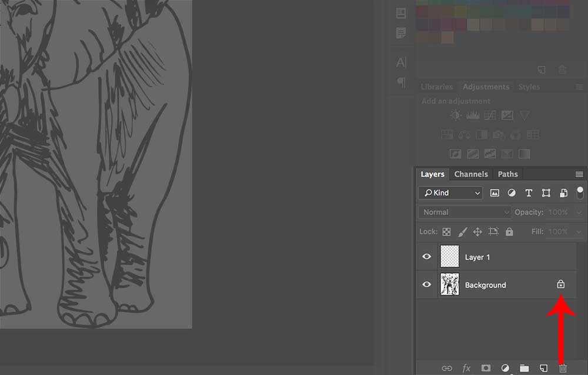Create a new layer group folder
This screenshot has width=588, height=375.
(524, 369)
